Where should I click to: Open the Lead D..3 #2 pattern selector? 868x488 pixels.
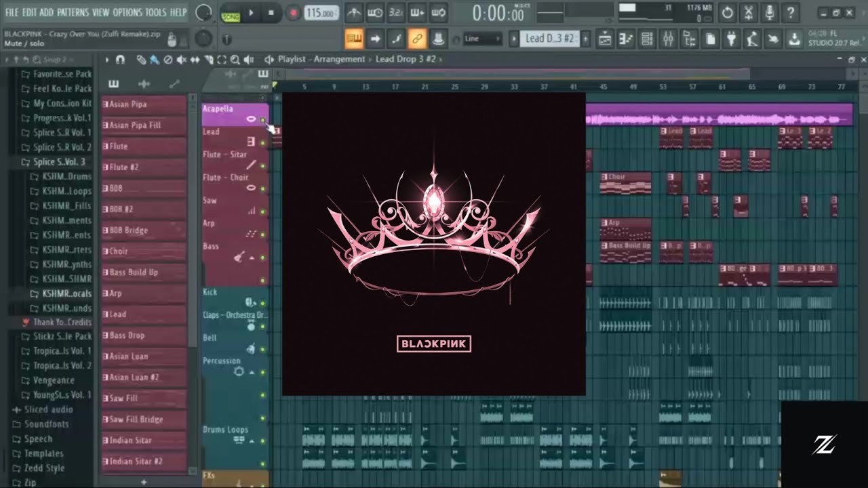pyautogui.click(x=550, y=39)
